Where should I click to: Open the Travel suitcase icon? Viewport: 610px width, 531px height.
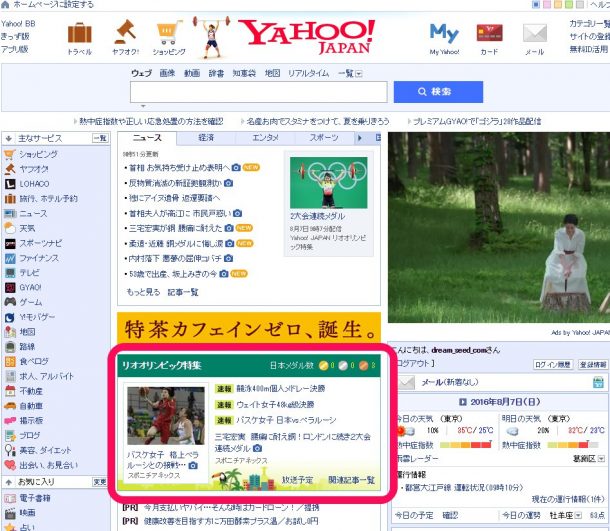tap(79, 33)
